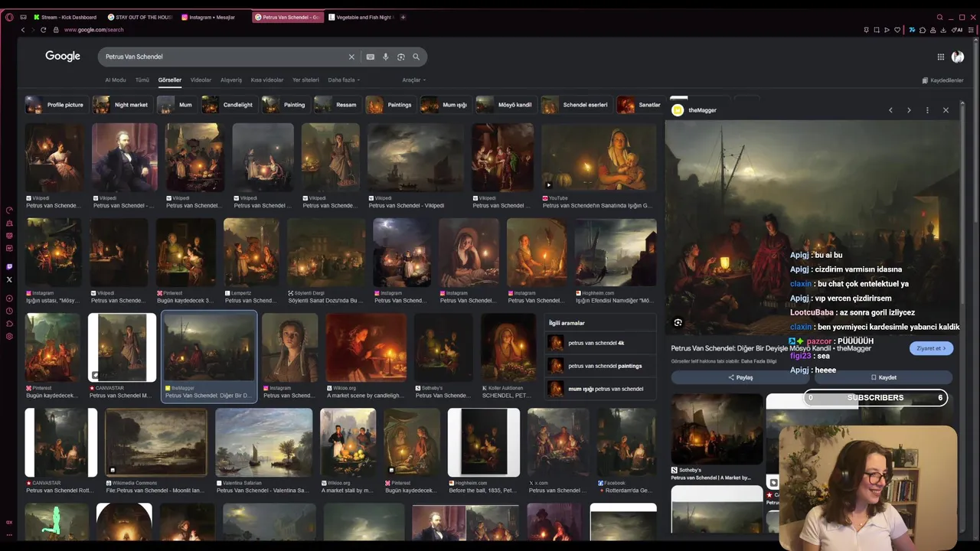Open the Kaydedilenler saved items link
This screenshot has width=980, height=551.
(x=943, y=80)
